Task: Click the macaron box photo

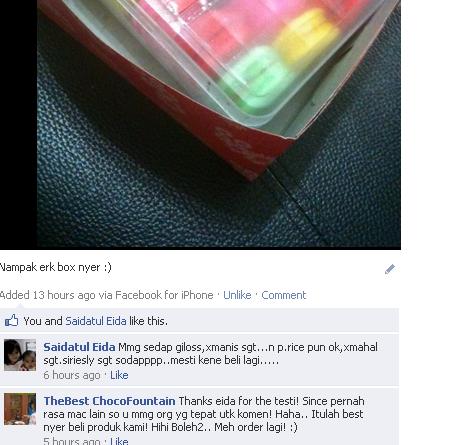Action: 219,123
